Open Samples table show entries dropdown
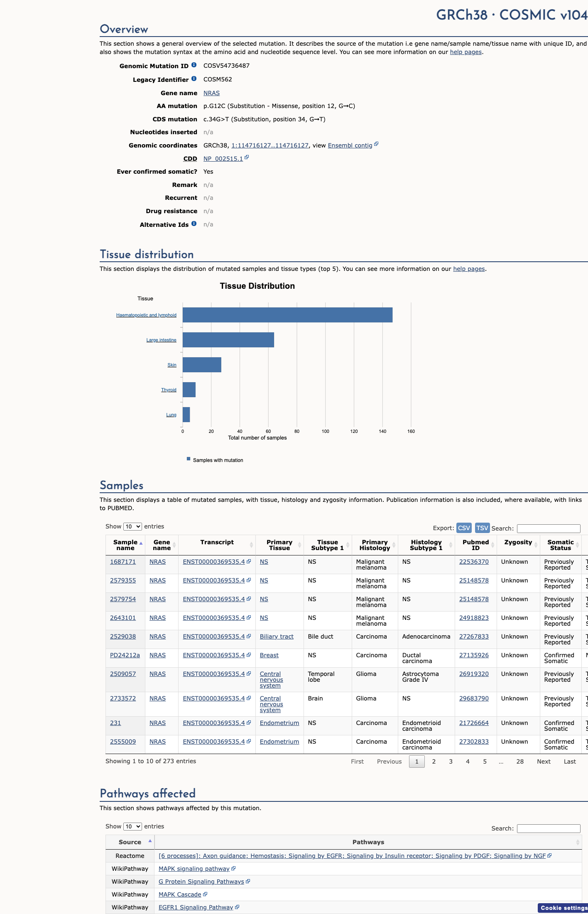Screen dimensions: 588x914 click(132, 526)
